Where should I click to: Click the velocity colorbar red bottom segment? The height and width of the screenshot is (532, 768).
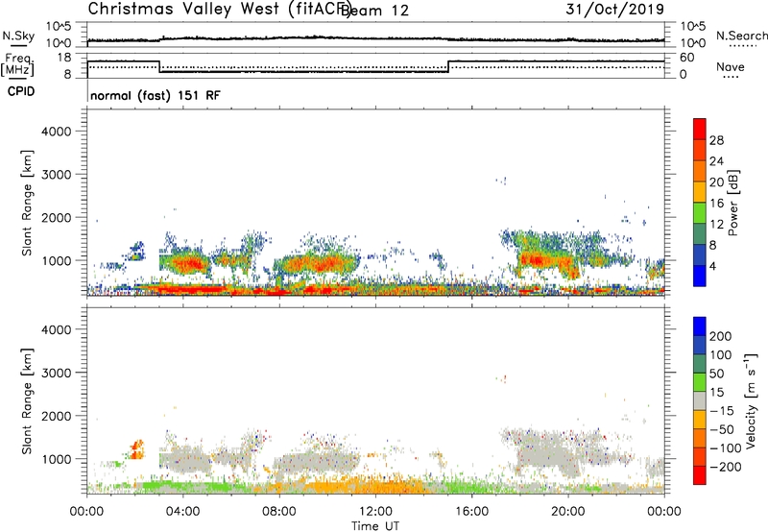700,475
